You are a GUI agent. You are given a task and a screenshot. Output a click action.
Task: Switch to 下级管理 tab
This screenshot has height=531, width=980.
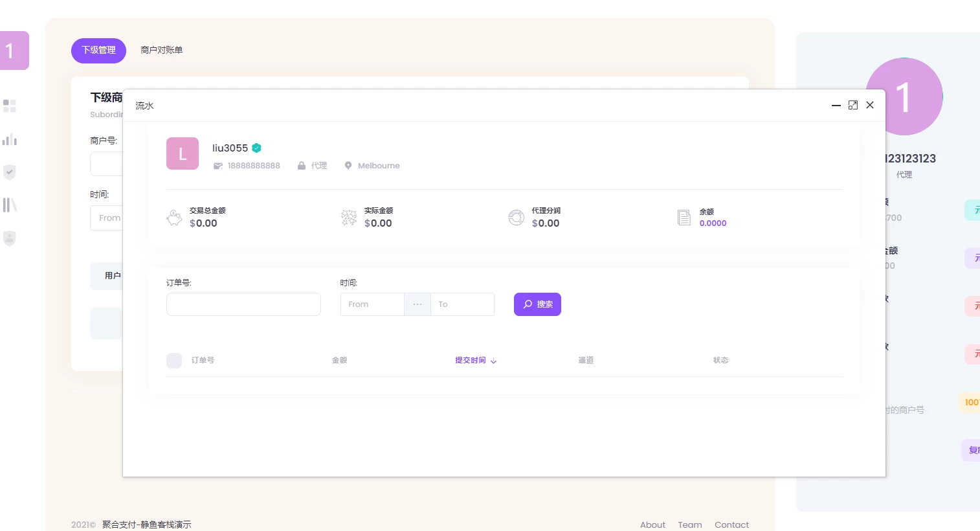[x=98, y=51]
